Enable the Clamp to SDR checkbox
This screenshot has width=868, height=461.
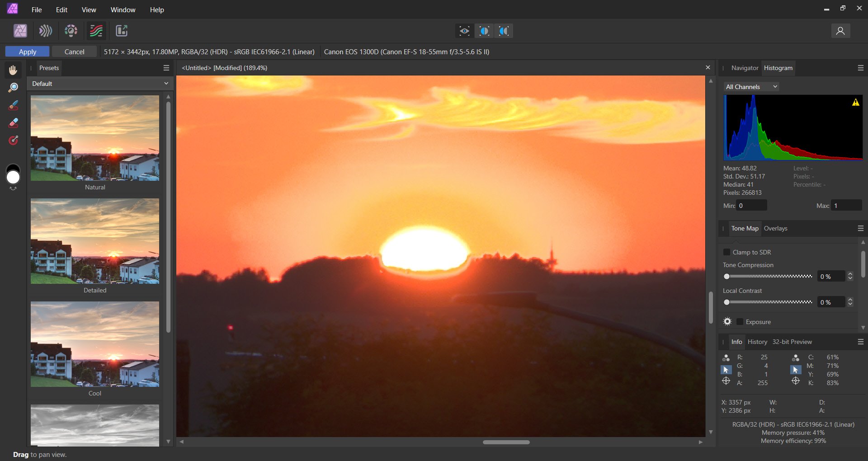pyautogui.click(x=726, y=252)
